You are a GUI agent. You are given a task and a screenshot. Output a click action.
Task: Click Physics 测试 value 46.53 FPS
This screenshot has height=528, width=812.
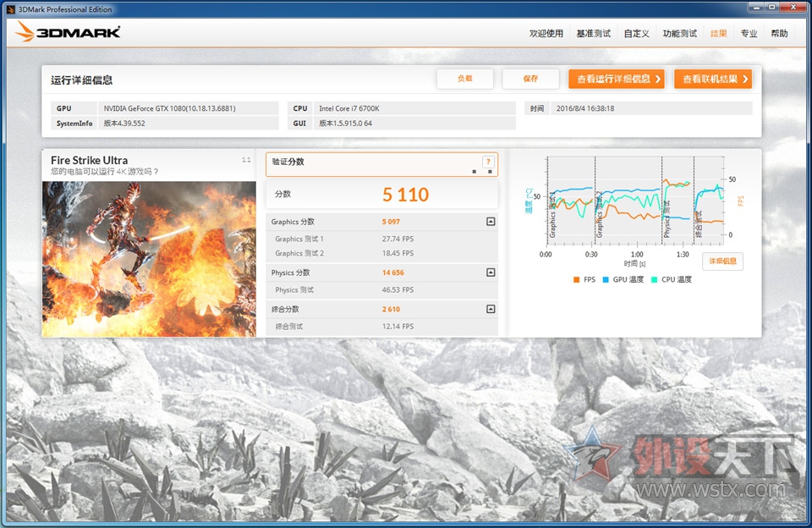(x=398, y=290)
